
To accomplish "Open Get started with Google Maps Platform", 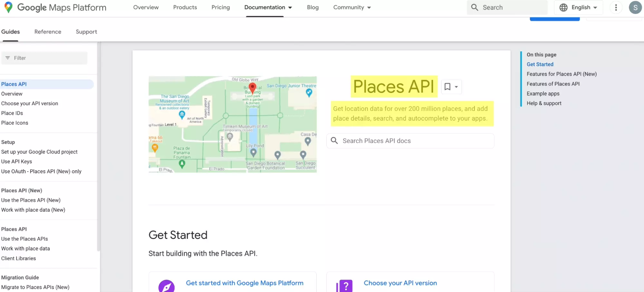I will pyautogui.click(x=245, y=283).
